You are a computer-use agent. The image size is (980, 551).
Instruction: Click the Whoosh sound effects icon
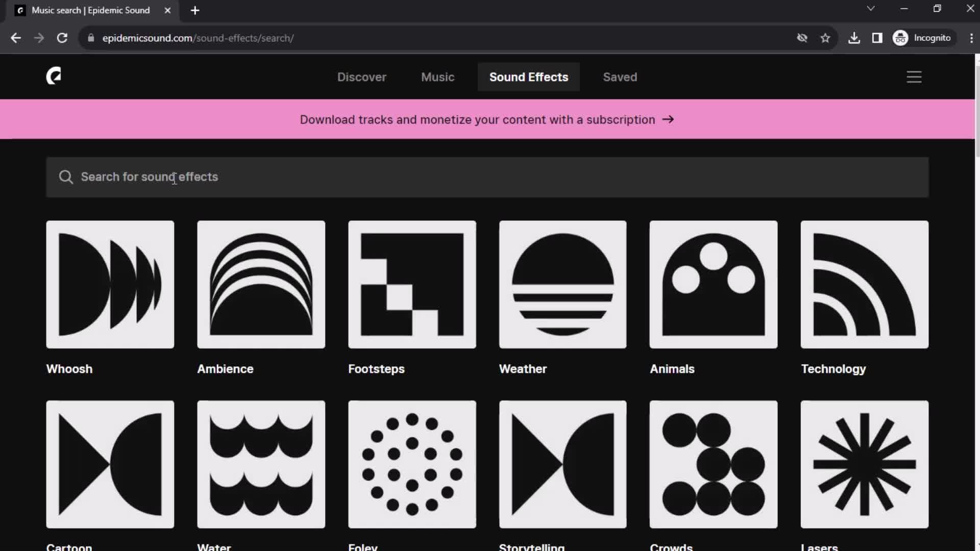click(x=110, y=283)
